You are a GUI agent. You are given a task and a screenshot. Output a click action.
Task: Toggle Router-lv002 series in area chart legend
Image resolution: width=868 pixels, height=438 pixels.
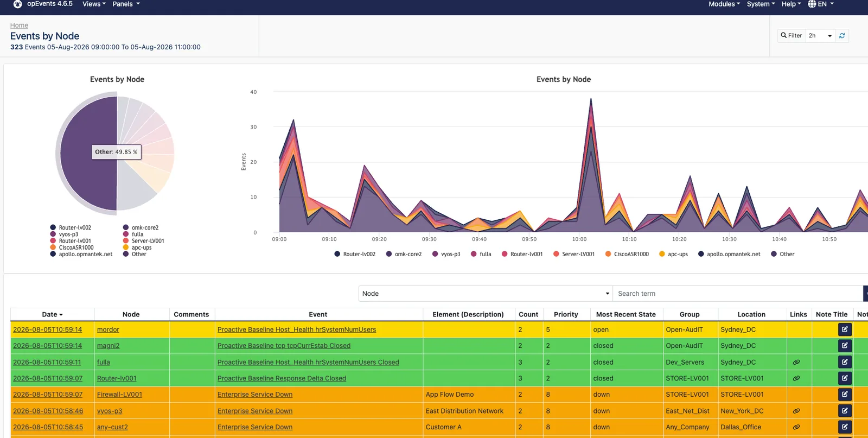[x=355, y=254]
